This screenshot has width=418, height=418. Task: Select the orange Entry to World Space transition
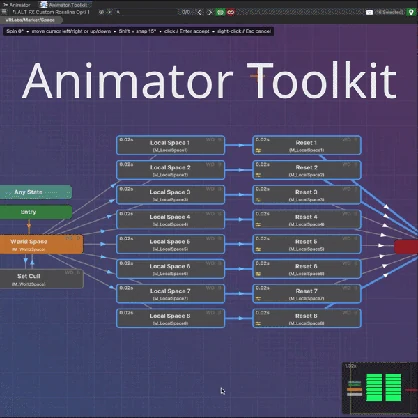29,227
